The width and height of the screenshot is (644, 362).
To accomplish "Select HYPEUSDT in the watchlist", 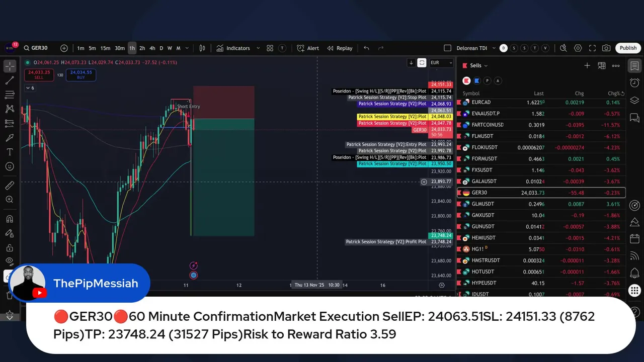I will coord(541,283).
